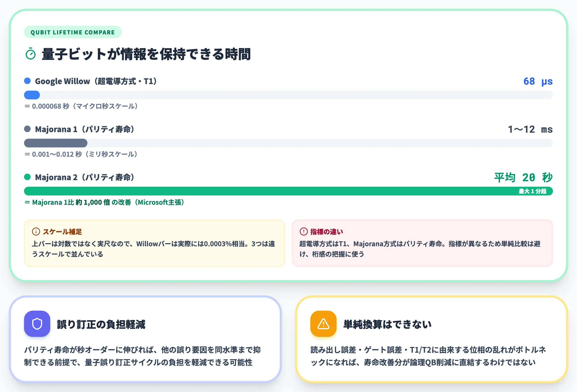Click the スケール補足 title
Screen dimensions: 577x392
pyautogui.click(x=62, y=232)
